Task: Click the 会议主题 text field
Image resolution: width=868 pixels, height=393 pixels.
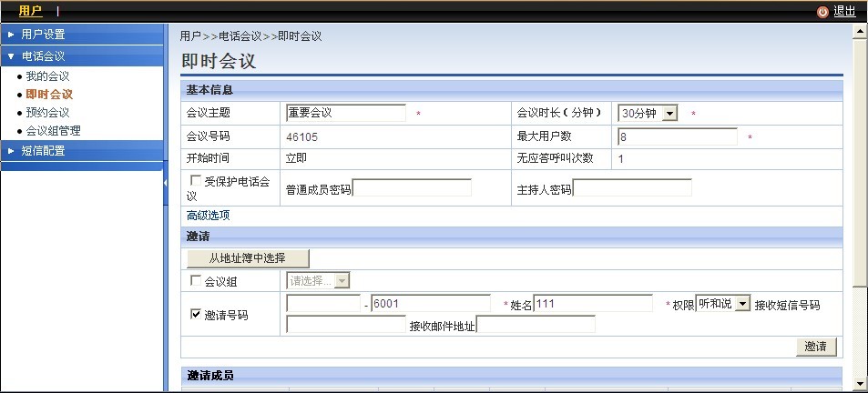Action: [x=345, y=113]
